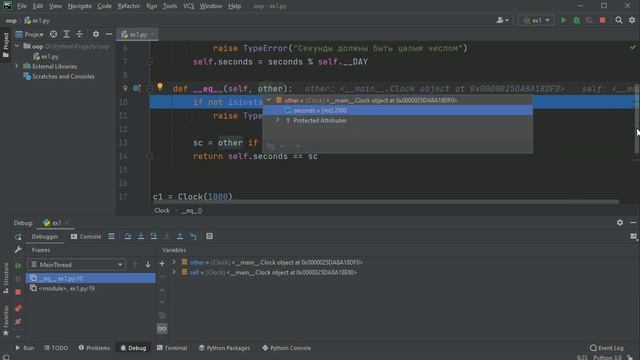This screenshot has width=640, height=360.
Task: Run ex1 with the green play button
Action: 563,20
